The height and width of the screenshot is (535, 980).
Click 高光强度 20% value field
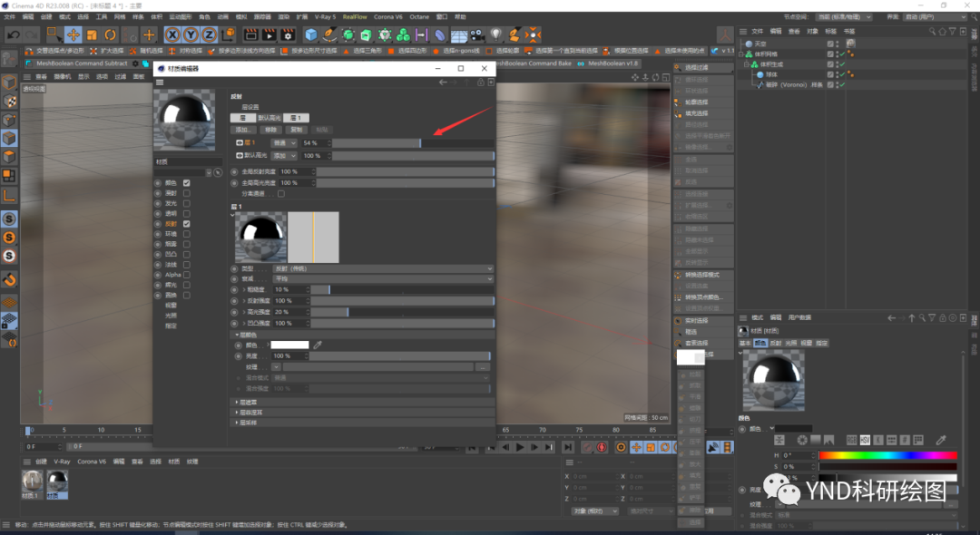[x=290, y=312]
